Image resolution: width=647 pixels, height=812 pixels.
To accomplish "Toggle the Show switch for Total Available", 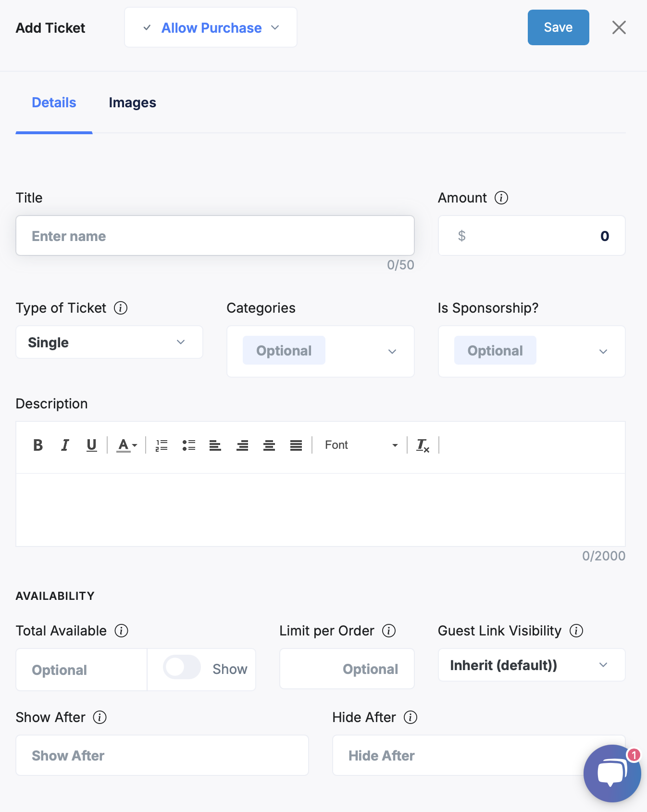I will pyautogui.click(x=182, y=667).
